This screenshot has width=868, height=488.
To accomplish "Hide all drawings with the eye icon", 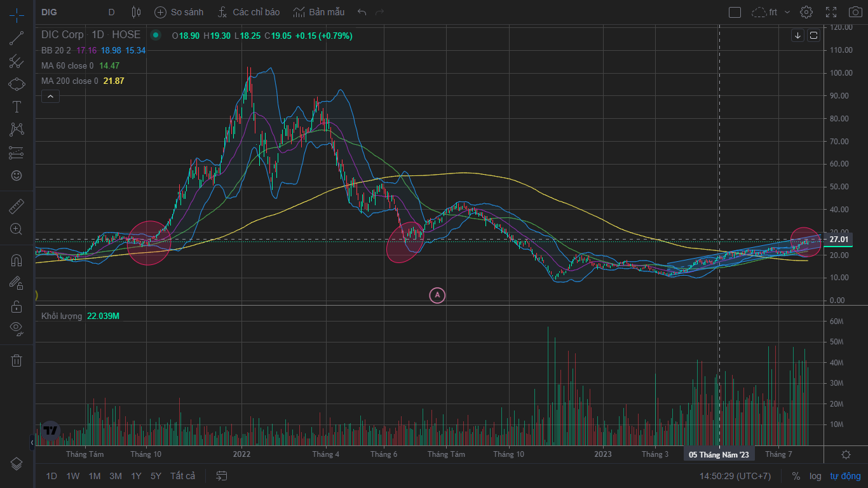I will 17,328.
